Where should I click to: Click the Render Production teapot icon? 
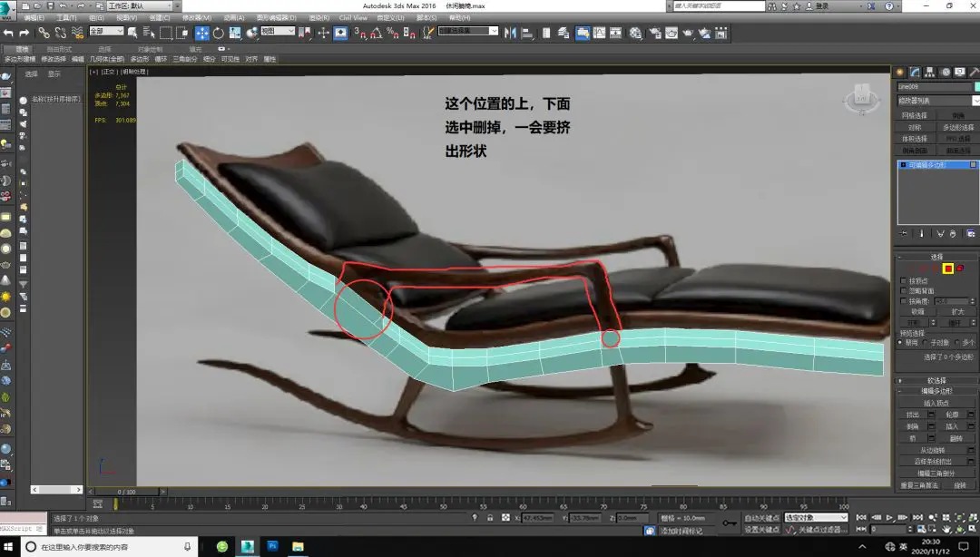pos(688,33)
